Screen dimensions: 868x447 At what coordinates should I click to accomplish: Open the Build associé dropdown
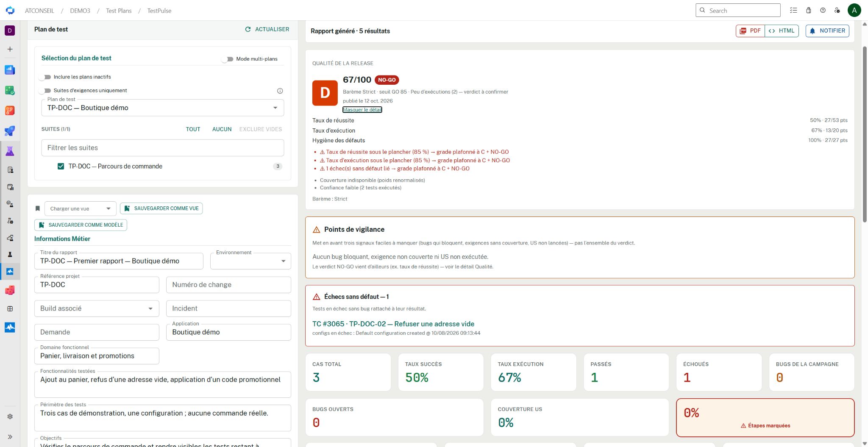(97, 308)
